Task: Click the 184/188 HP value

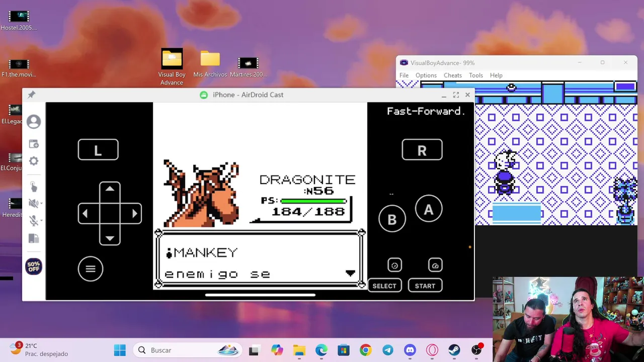Action: 308,212
